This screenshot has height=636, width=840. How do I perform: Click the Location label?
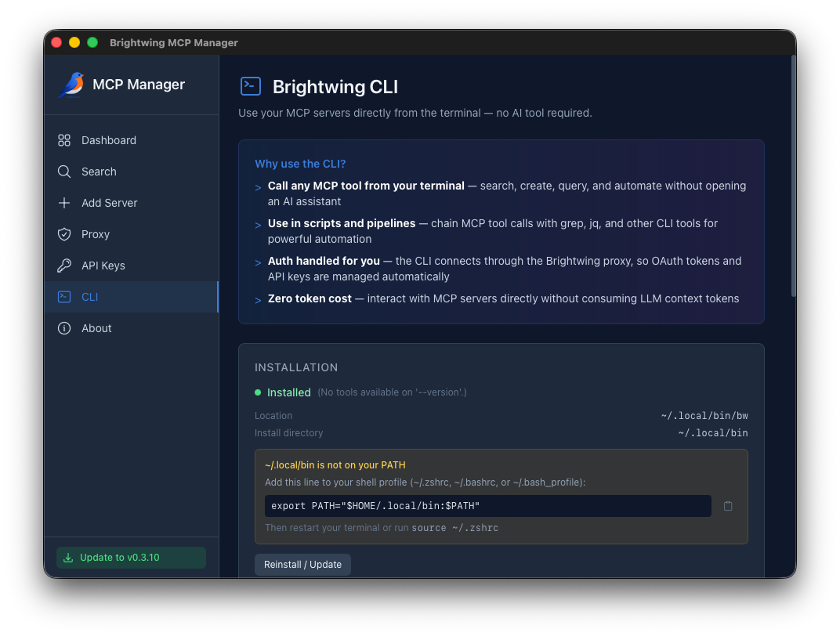coord(273,416)
